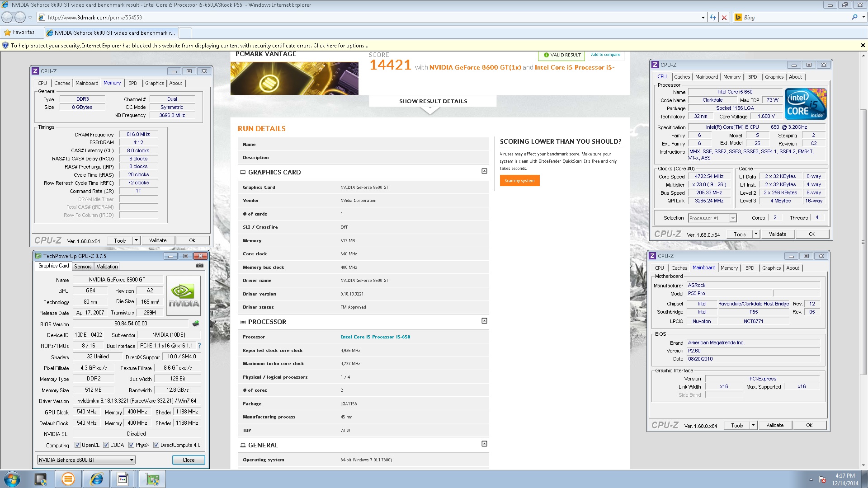
Task: Click the Internet Explorer taskbar icon
Action: [96, 479]
